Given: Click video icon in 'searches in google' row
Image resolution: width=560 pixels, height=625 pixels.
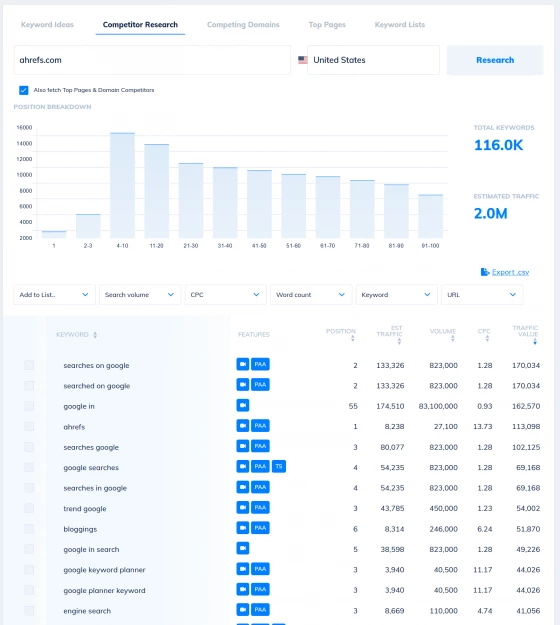Looking at the screenshot, I should (242, 487).
